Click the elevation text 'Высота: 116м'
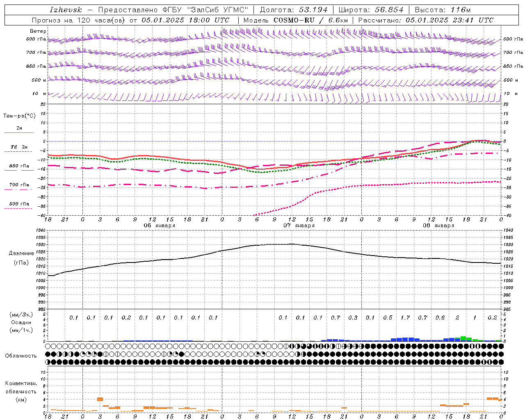 443,10
